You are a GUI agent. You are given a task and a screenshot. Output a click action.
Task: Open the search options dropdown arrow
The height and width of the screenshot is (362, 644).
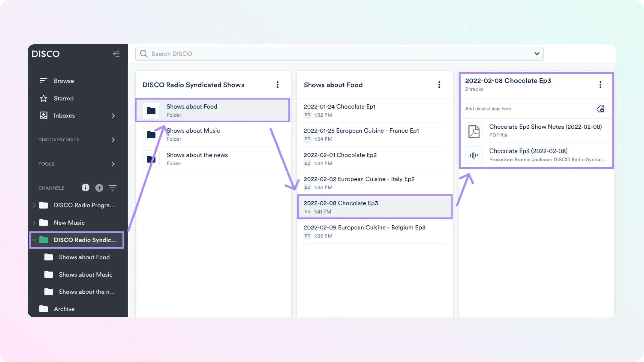(x=536, y=54)
